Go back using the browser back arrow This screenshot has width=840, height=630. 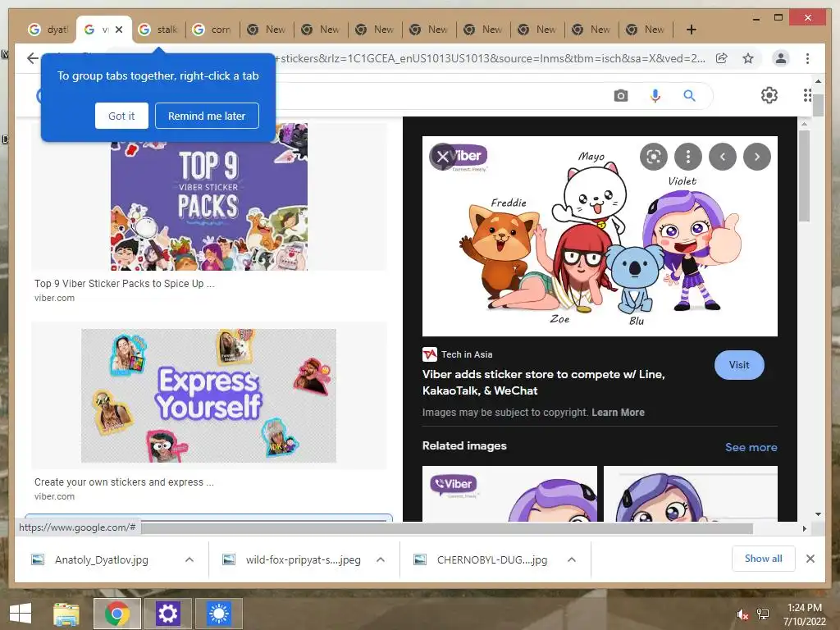[x=33, y=58]
